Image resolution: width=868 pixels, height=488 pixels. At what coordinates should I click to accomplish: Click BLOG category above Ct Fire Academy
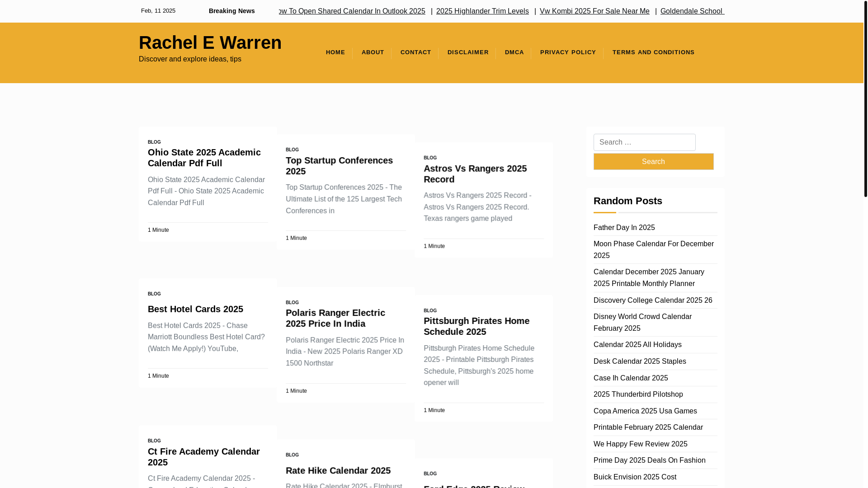(x=154, y=441)
